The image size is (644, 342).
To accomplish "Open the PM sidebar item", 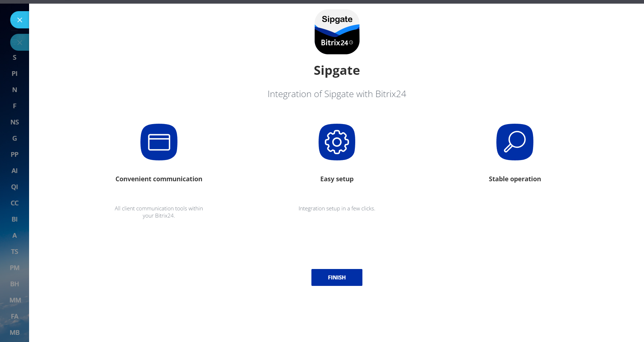I will [15, 268].
